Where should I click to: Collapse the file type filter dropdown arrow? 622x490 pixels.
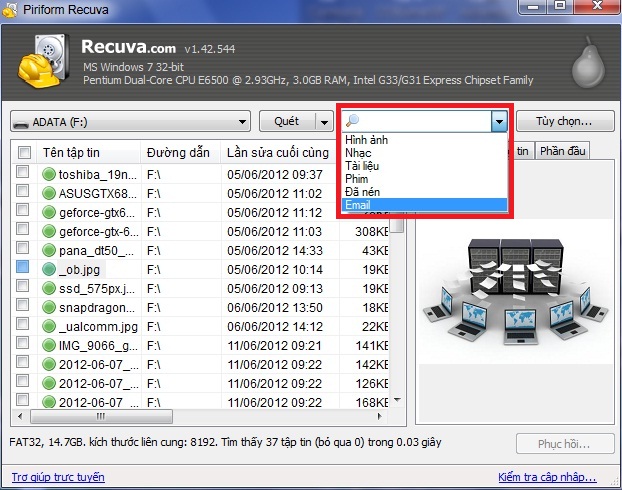coord(499,121)
